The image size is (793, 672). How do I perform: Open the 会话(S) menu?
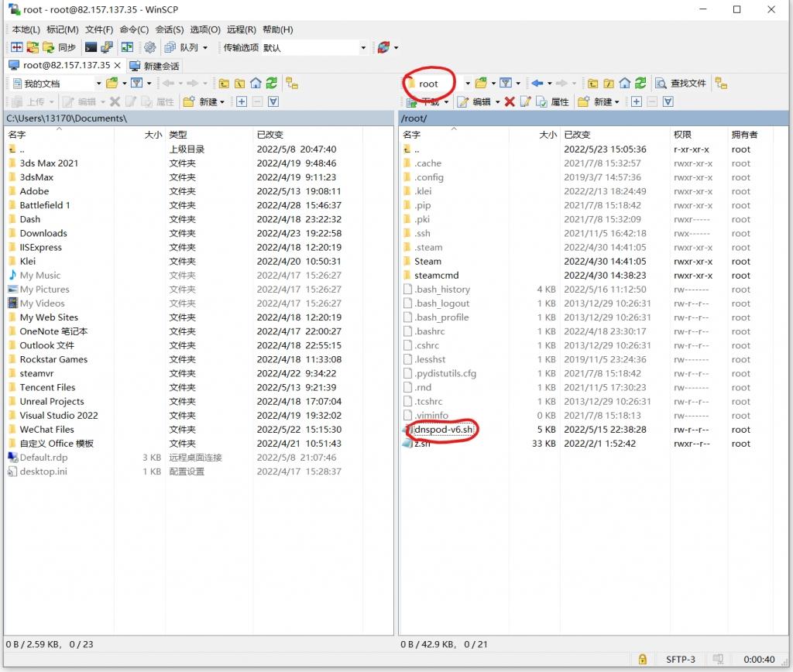click(170, 29)
